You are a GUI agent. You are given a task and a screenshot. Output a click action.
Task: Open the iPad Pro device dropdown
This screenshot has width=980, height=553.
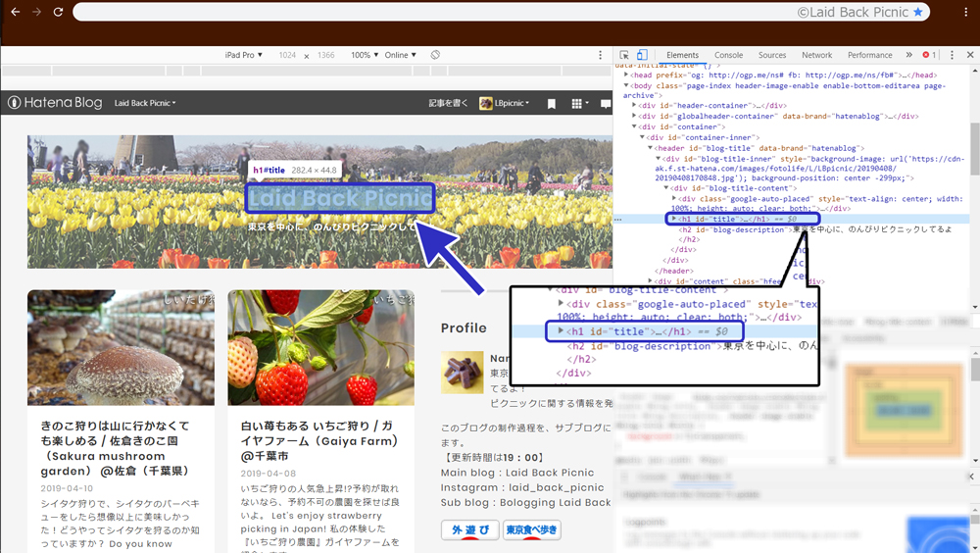click(x=244, y=55)
